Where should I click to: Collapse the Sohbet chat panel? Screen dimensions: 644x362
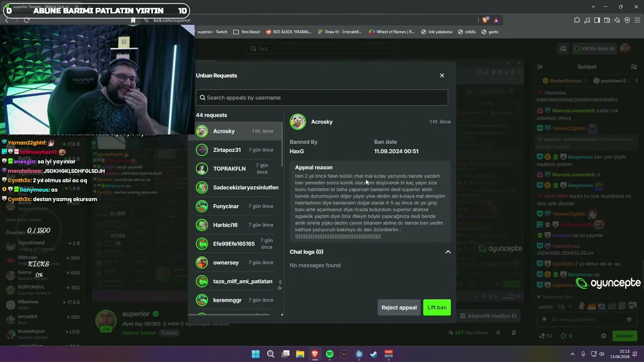pyautogui.click(x=540, y=67)
